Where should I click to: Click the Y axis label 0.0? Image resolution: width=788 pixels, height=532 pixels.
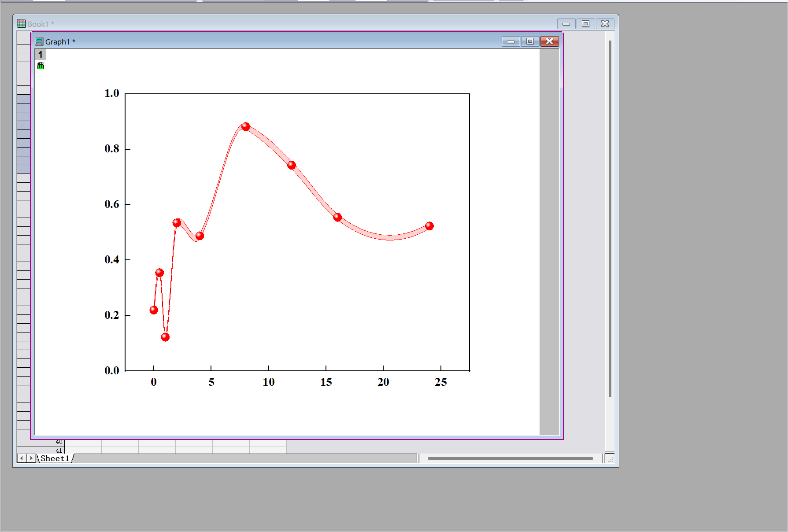coord(112,371)
